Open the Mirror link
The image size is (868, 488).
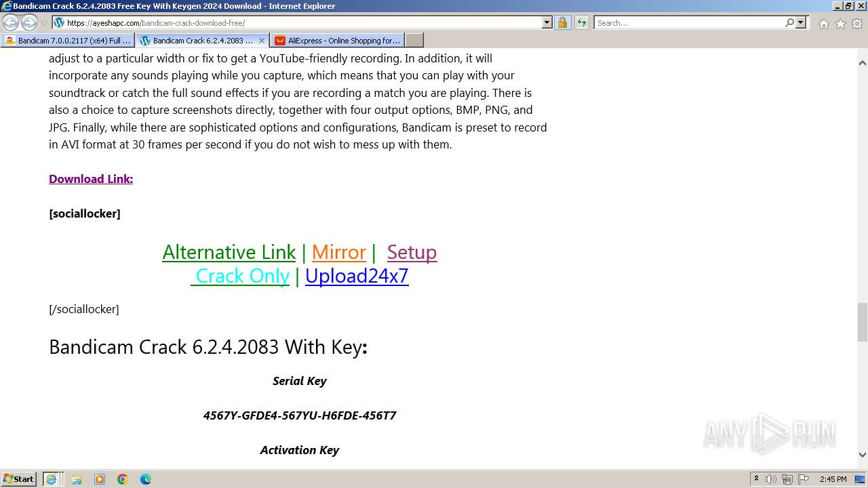(339, 252)
